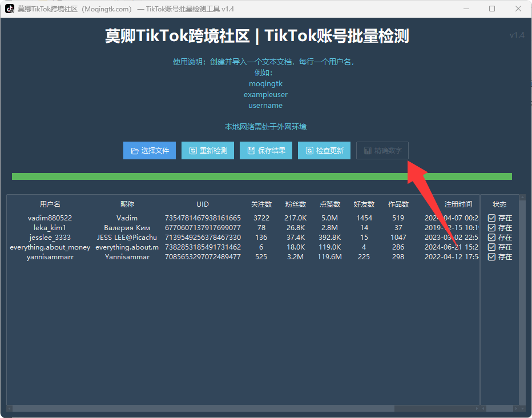Image resolution: width=532 pixels, height=418 pixels.
Task: Click the green progress bar
Action: tap(261, 176)
